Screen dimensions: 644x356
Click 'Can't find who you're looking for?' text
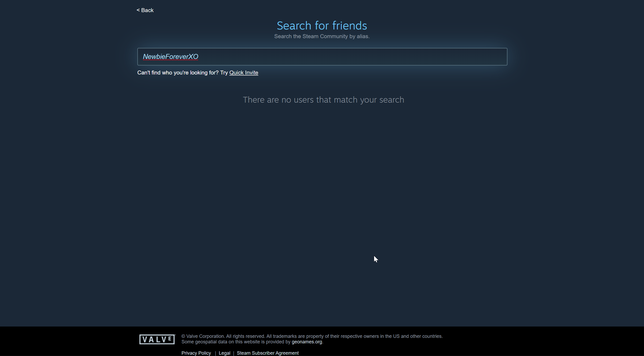click(x=178, y=73)
